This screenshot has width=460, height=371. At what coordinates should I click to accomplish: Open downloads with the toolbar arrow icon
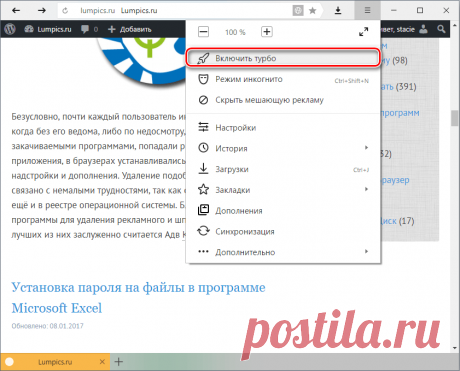pos(338,11)
